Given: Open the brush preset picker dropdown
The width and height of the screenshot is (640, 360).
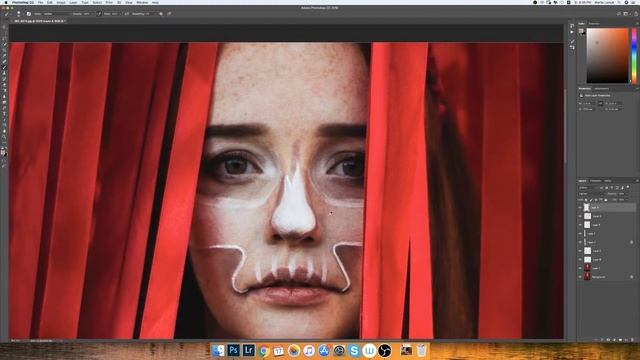Looking at the screenshot, I should (19, 14).
